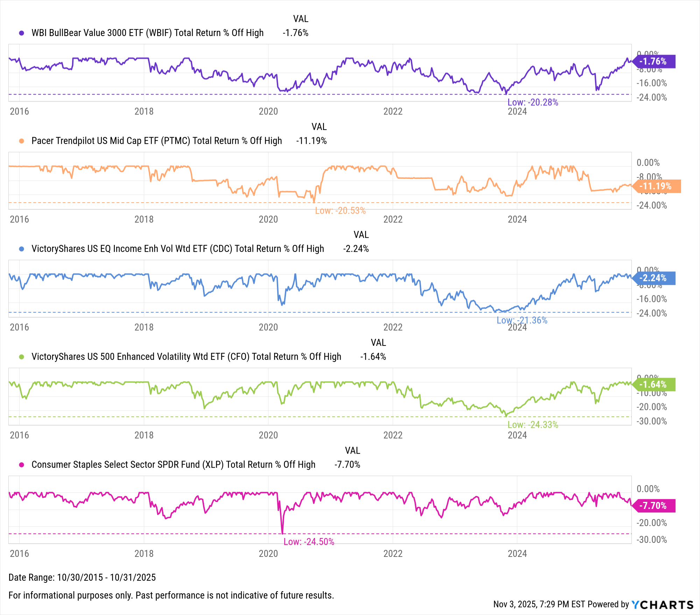Click the purple -1.76% value flag
The width and height of the screenshot is (700, 615).
[x=654, y=62]
